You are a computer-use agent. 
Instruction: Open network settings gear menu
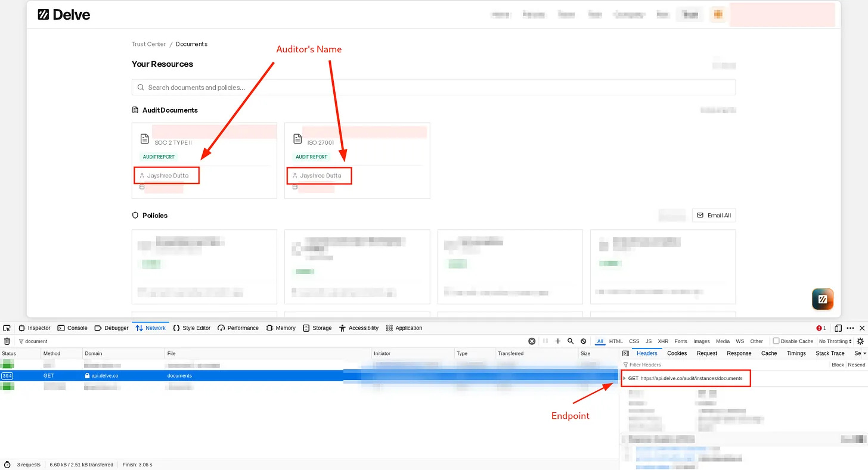[x=860, y=341]
